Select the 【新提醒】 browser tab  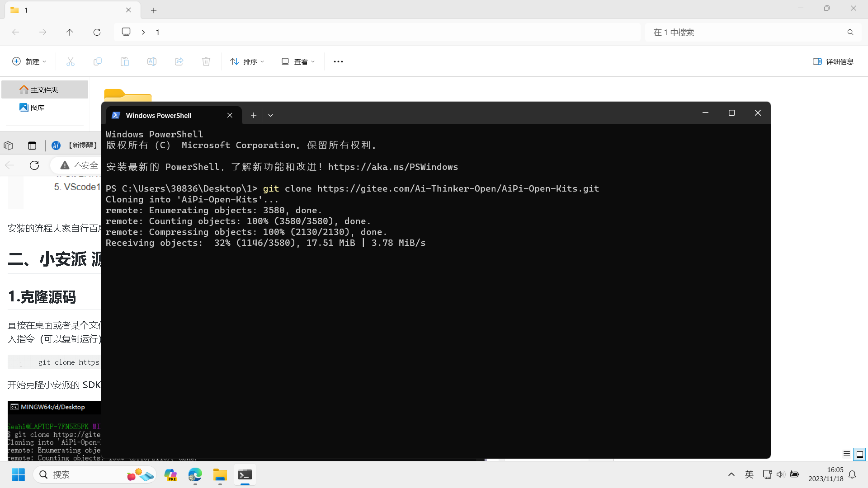pos(75,145)
